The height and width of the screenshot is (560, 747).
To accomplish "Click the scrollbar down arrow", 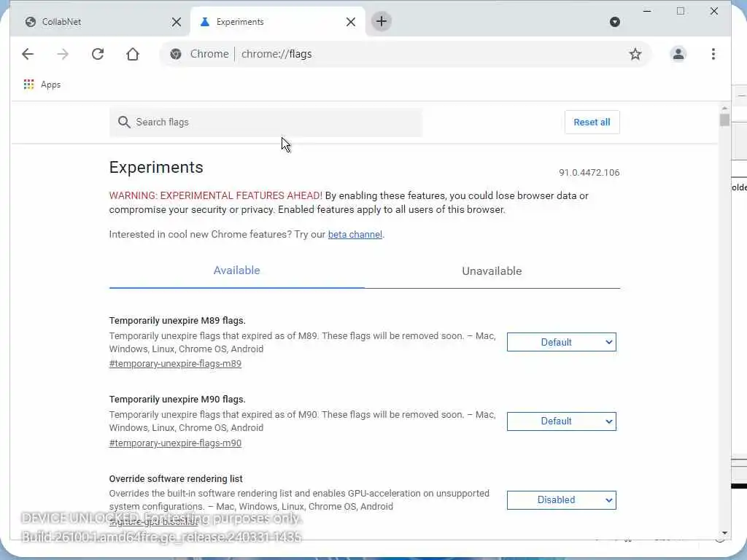I will click(x=724, y=533).
